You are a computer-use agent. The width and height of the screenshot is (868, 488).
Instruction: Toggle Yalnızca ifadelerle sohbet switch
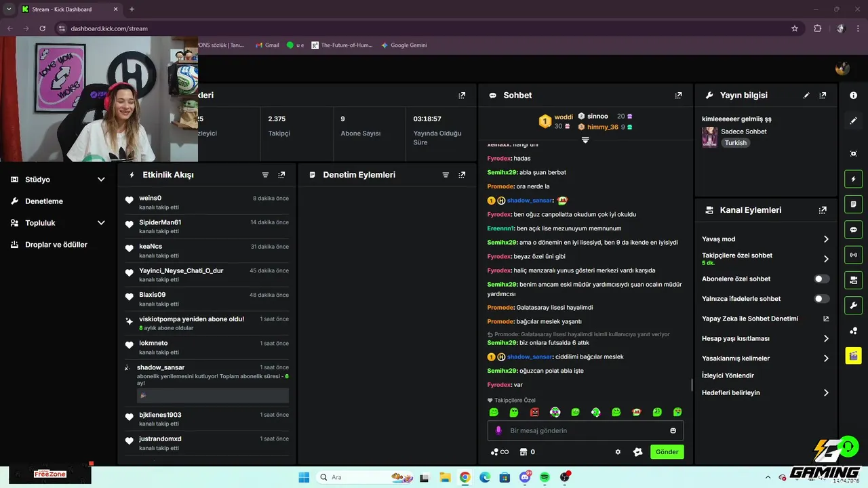(x=821, y=298)
